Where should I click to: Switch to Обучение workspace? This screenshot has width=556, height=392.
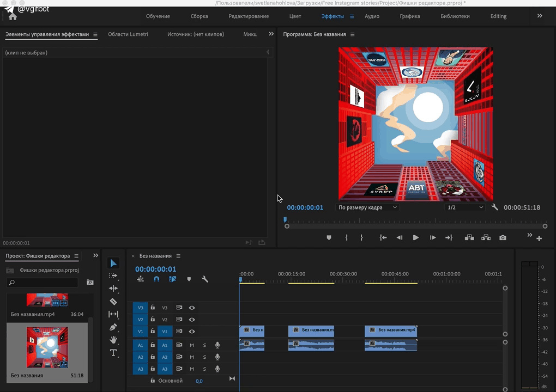click(158, 16)
